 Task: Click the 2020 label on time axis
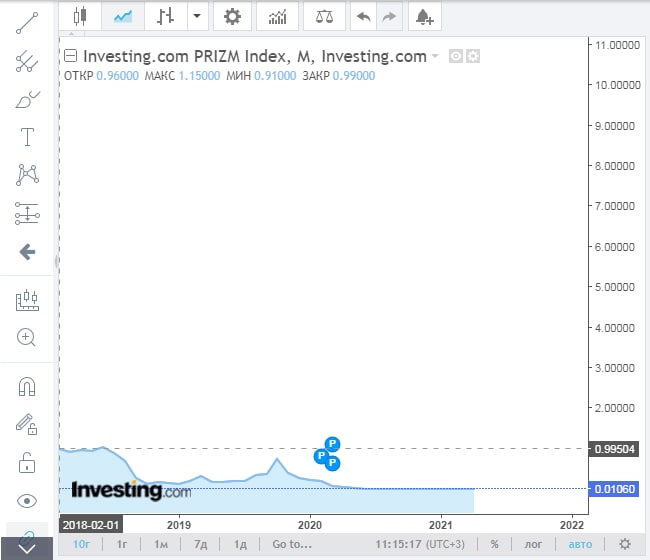click(x=310, y=525)
